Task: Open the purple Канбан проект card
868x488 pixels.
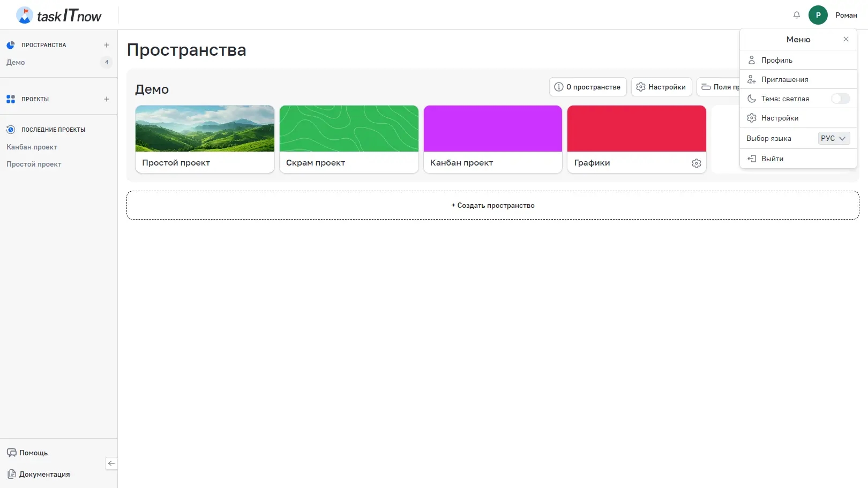Action: [x=492, y=138]
